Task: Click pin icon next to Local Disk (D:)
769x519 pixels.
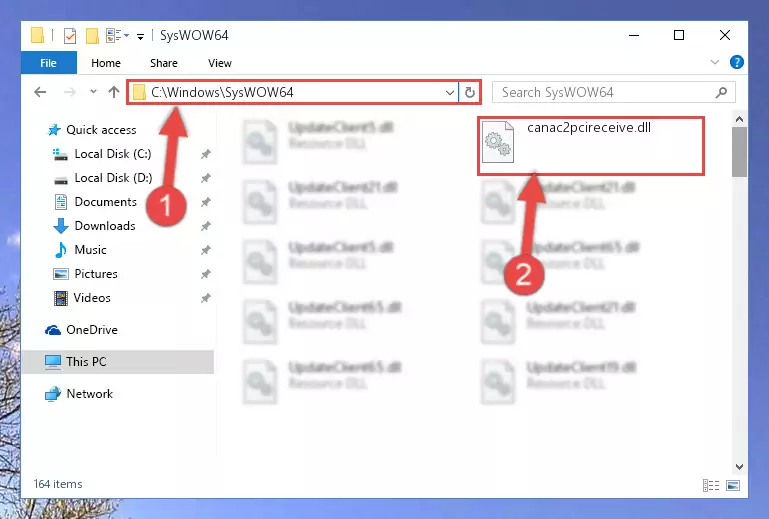Action: pyautogui.click(x=205, y=178)
